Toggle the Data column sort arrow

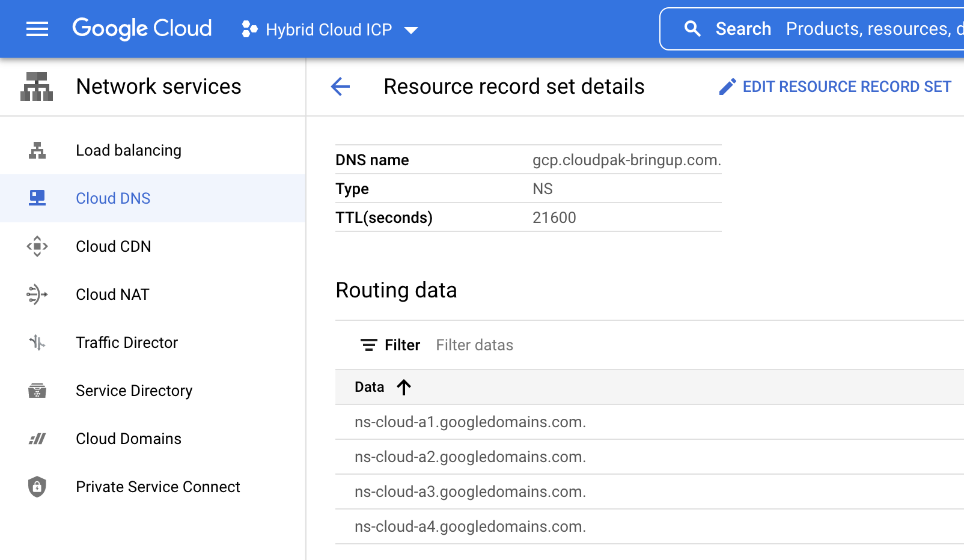coord(404,387)
